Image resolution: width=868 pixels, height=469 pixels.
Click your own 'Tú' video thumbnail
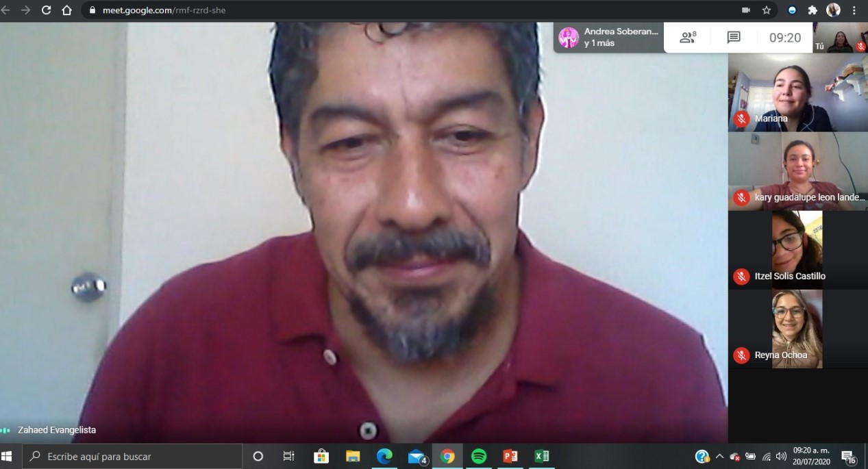pyautogui.click(x=840, y=38)
